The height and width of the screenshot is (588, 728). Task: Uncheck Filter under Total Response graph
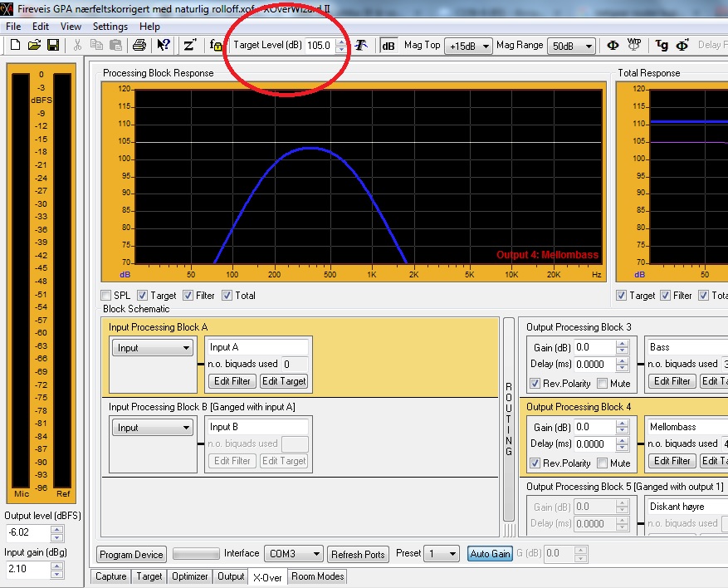(665, 296)
